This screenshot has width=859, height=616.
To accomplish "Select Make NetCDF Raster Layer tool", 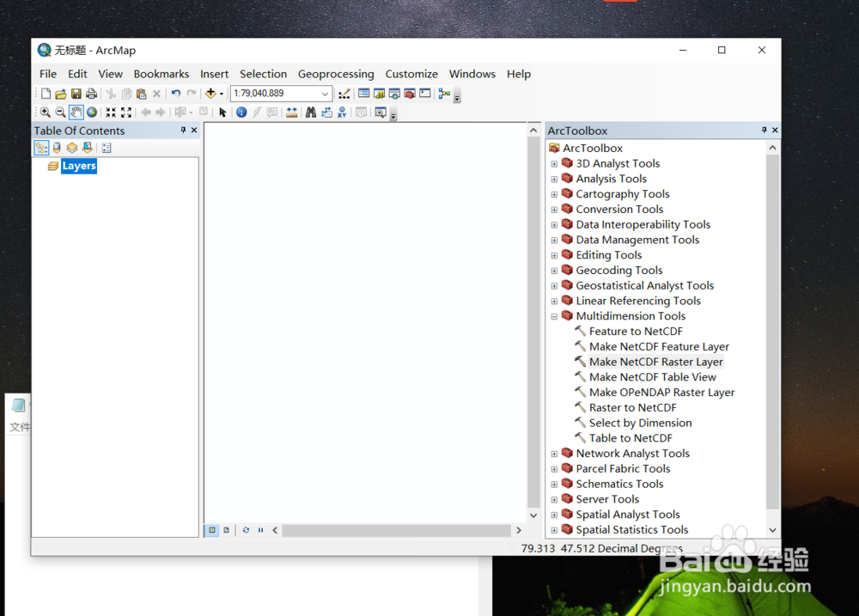I will click(x=655, y=362).
